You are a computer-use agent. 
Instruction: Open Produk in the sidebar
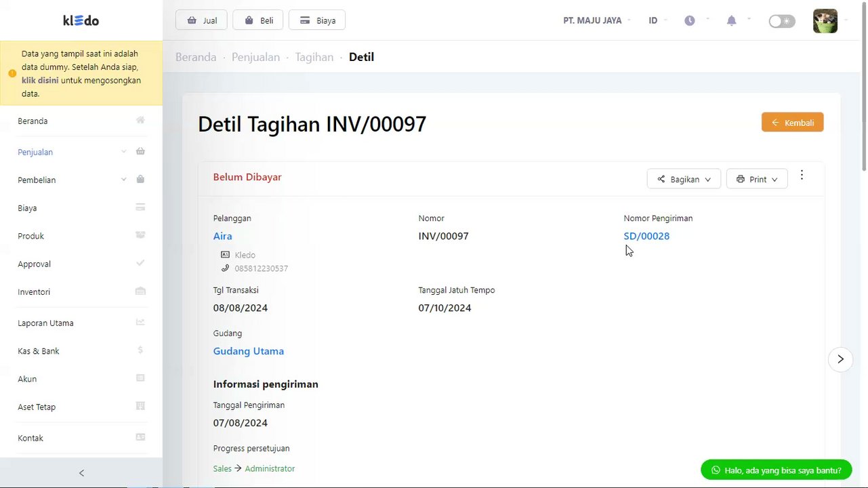point(31,236)
